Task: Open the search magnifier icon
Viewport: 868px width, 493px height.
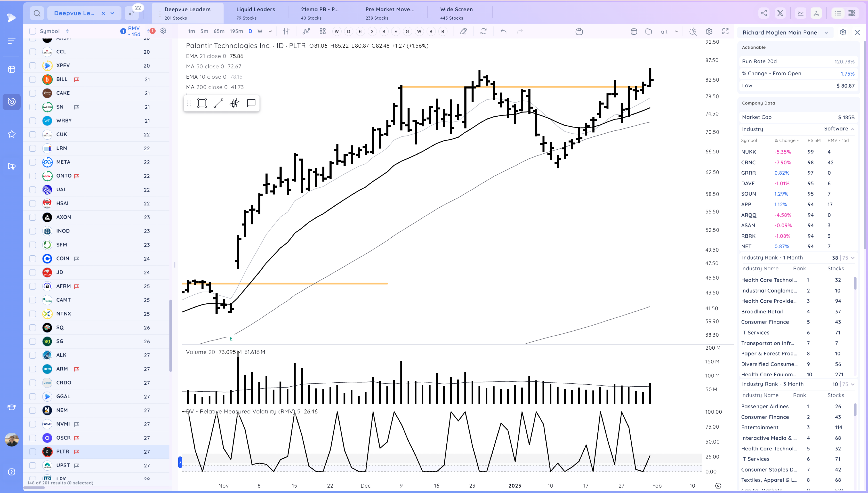Action: [37, 13]
